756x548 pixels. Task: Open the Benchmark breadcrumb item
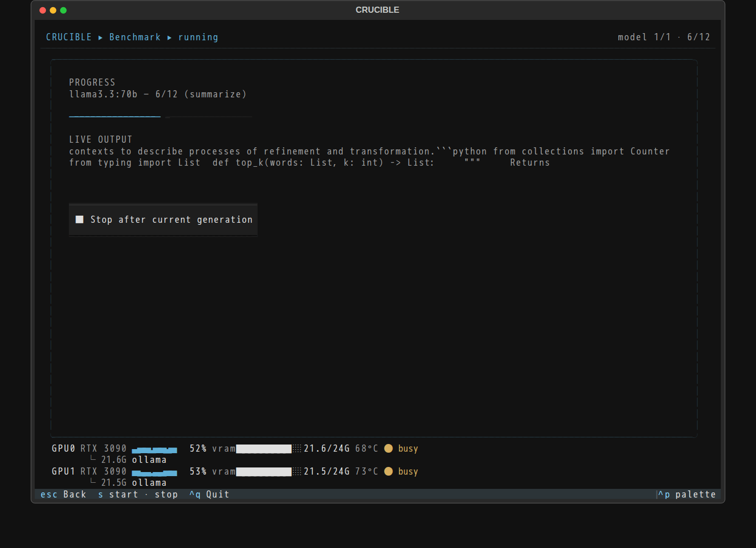click(135, 37)
